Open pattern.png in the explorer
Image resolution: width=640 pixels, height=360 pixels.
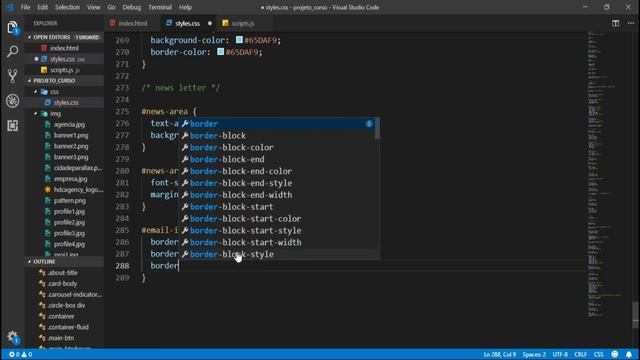click(64, 200)
